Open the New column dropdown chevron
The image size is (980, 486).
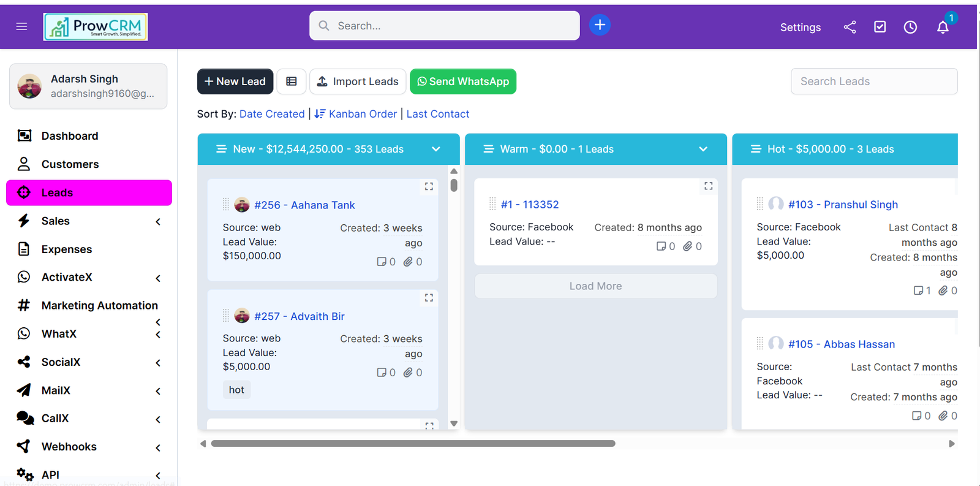click(x=436, y=149)
